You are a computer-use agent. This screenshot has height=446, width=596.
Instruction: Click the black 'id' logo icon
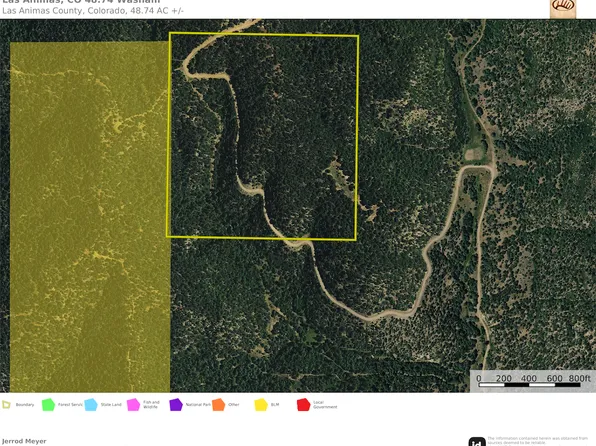pos(477,441)
